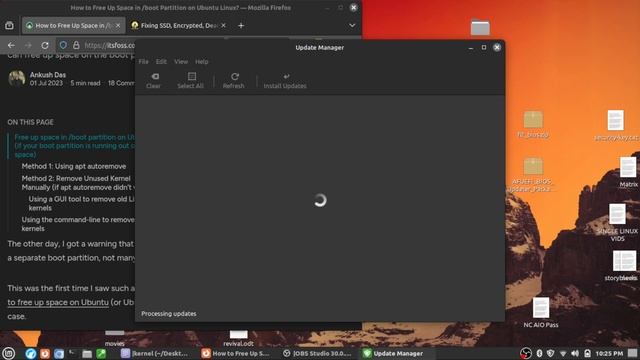Screen dimensions: 640x360
Task: Reload the page in Firefox
Action: click(x=45, y=45)
